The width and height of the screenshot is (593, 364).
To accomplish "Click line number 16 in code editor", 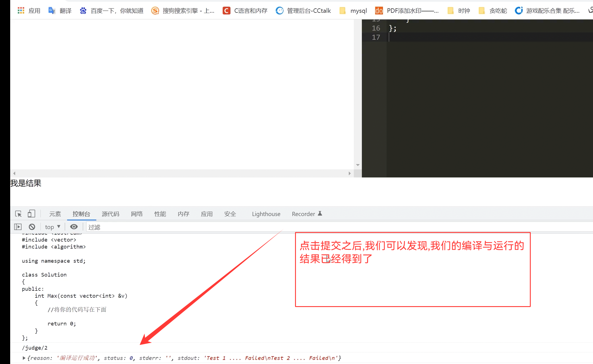I will pyautogui.click(x=376, y=28).
